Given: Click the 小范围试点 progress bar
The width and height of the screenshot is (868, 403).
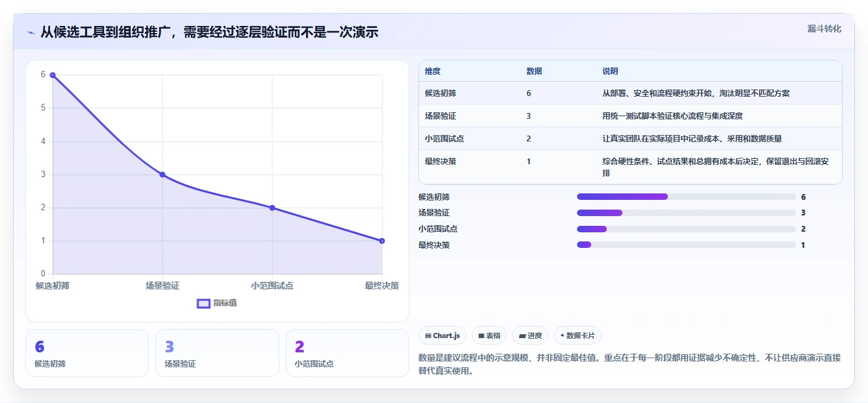Looking at the screenshot, I should tap(686, 229).
